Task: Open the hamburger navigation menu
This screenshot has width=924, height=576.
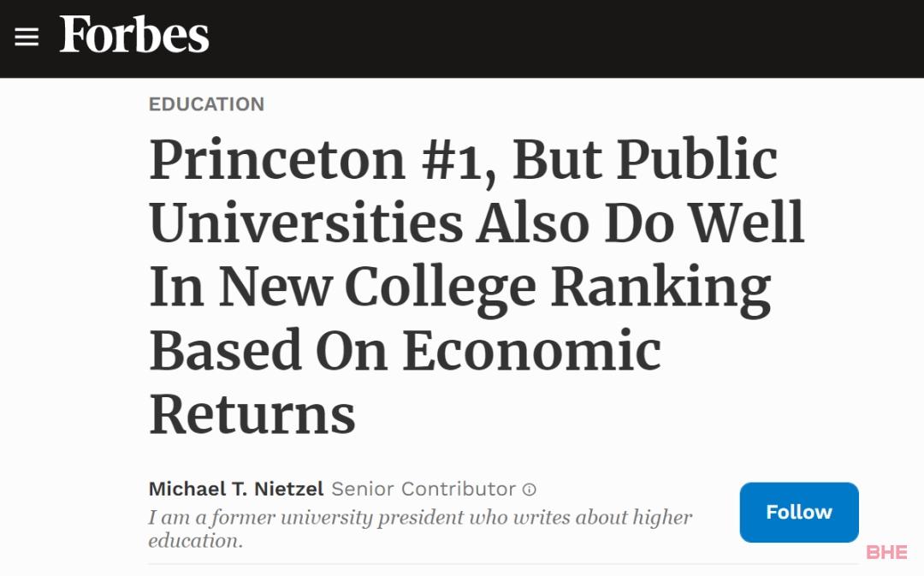Action: [x=27, y=37]
